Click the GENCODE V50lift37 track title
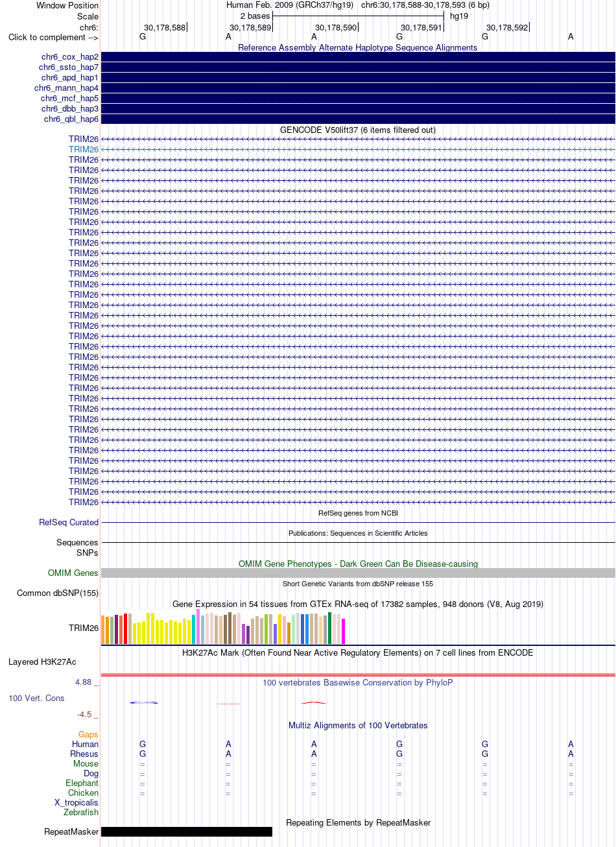The image size is (616, 847). tap(358, 130)
